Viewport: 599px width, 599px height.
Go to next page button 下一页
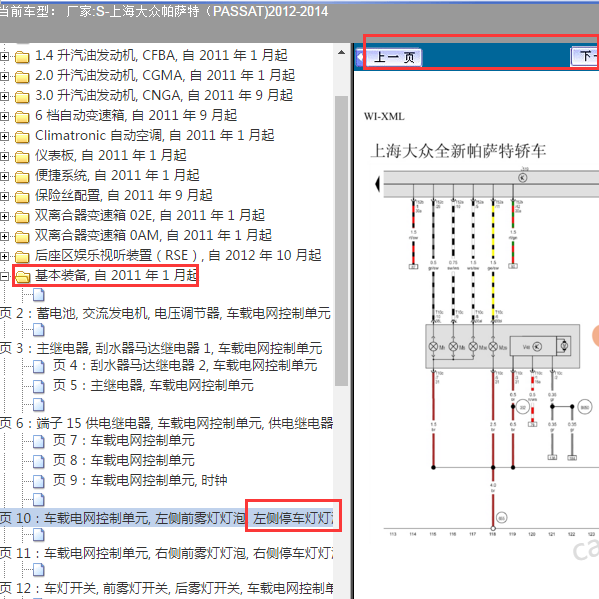584,57
